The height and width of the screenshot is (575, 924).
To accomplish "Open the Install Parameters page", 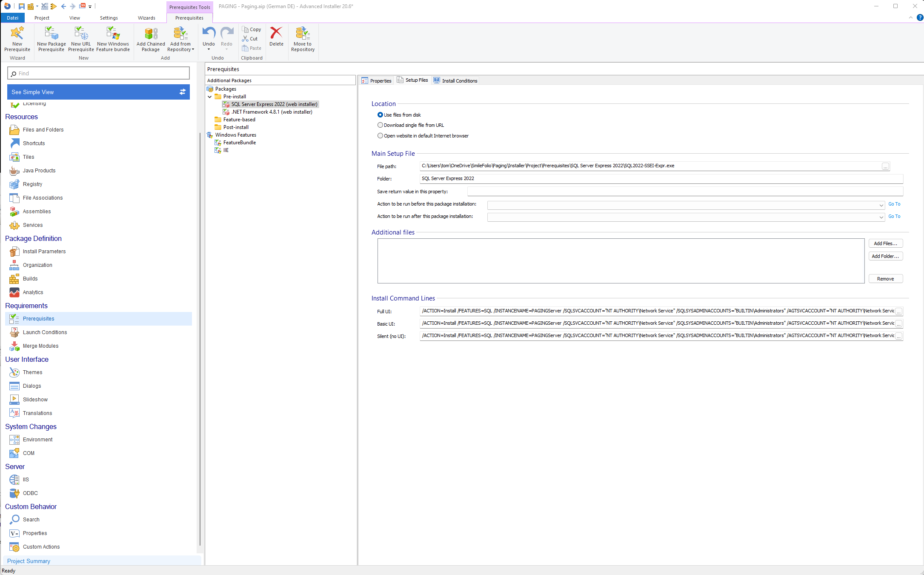I will [44, 252].
